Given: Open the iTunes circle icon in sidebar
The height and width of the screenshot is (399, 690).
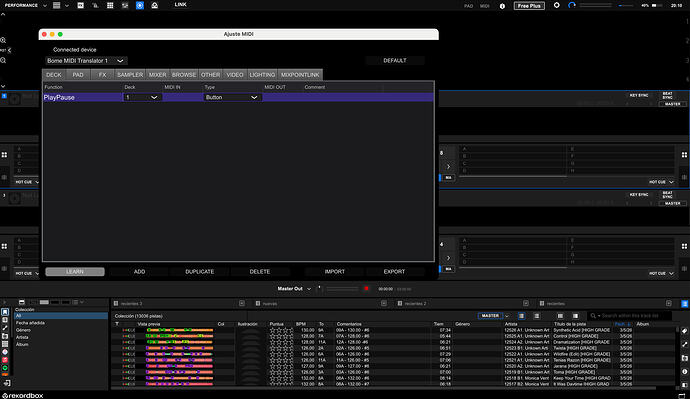Looking at the screenshot, I should point(5,352).
